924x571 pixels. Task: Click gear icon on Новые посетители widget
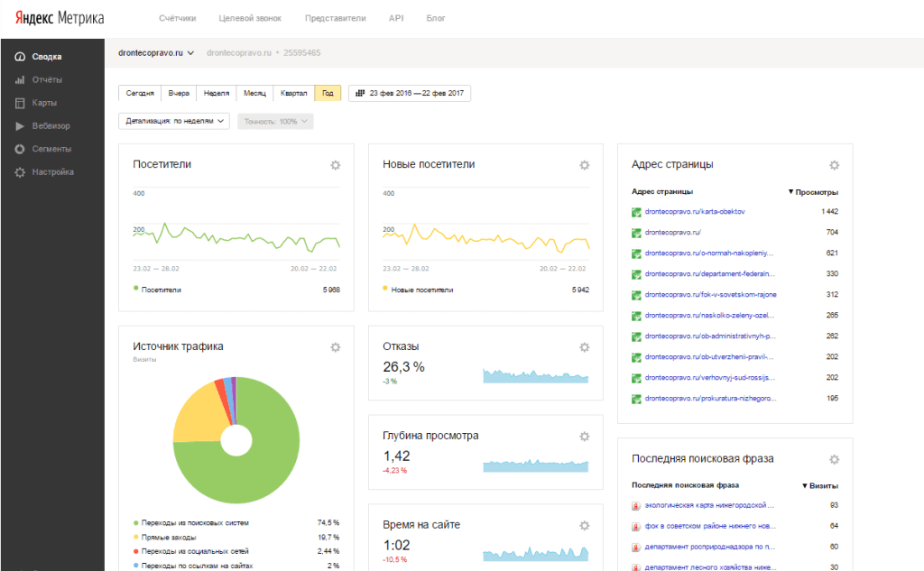tap(584, 165)
